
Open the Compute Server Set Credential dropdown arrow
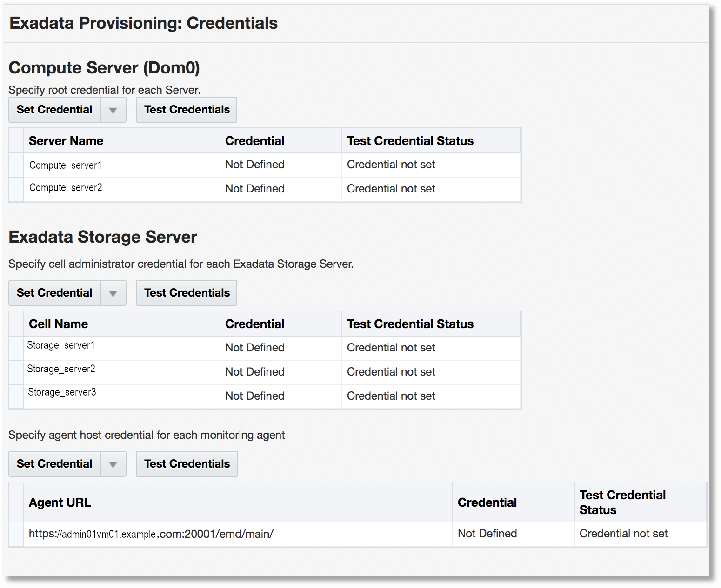[x=113, y=110]
